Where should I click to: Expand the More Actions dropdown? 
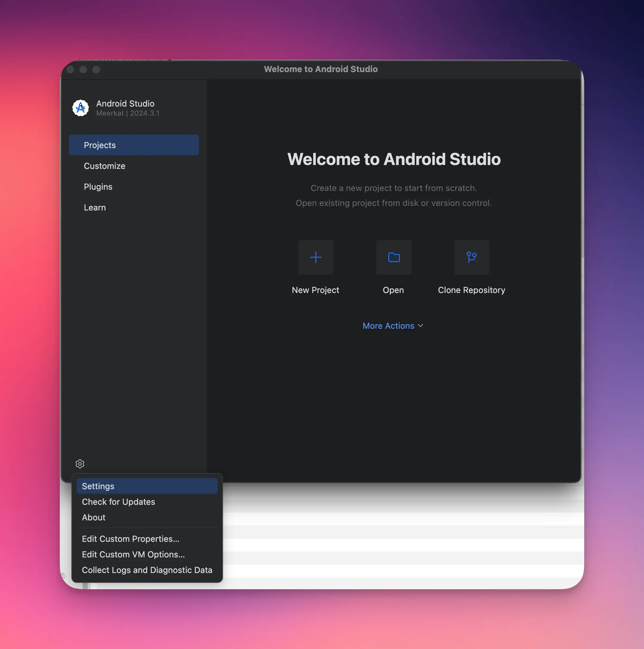click(393, 326)
